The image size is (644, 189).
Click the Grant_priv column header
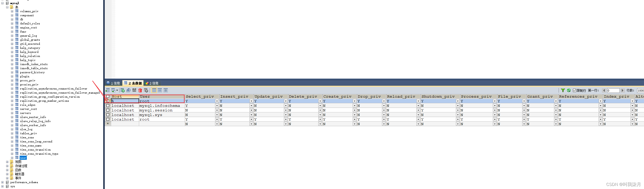point(542,96)
